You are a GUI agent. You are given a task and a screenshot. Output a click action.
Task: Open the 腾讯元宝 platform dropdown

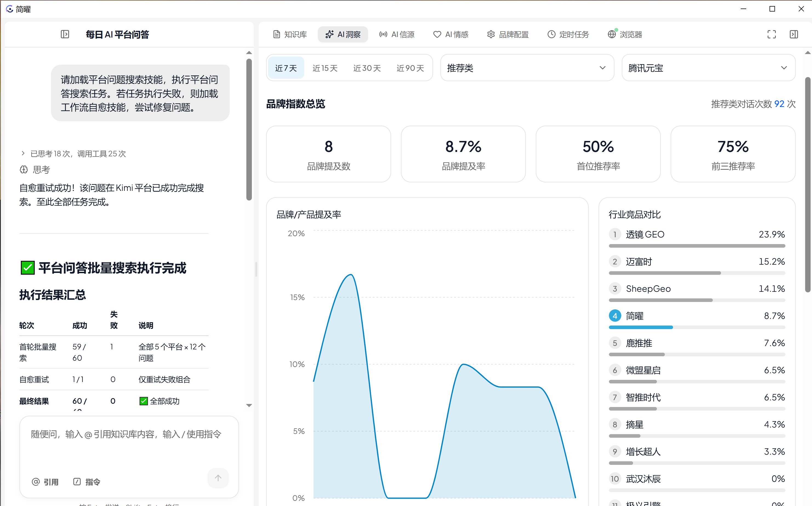point(708,68)
